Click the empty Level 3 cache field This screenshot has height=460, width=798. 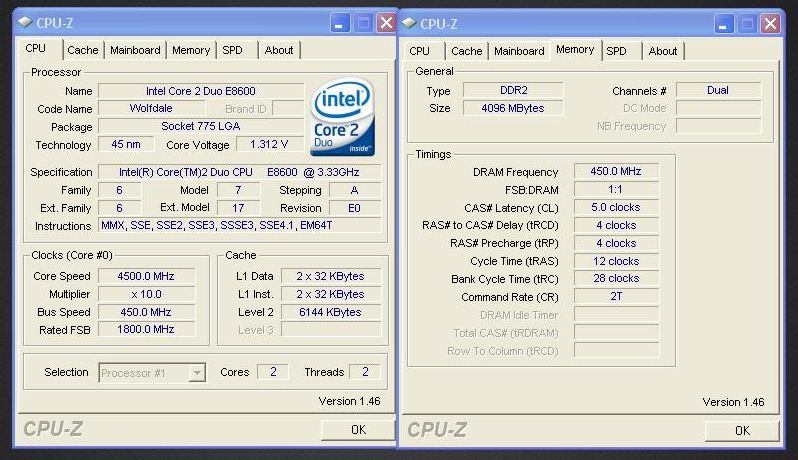(x=331, y=330)
